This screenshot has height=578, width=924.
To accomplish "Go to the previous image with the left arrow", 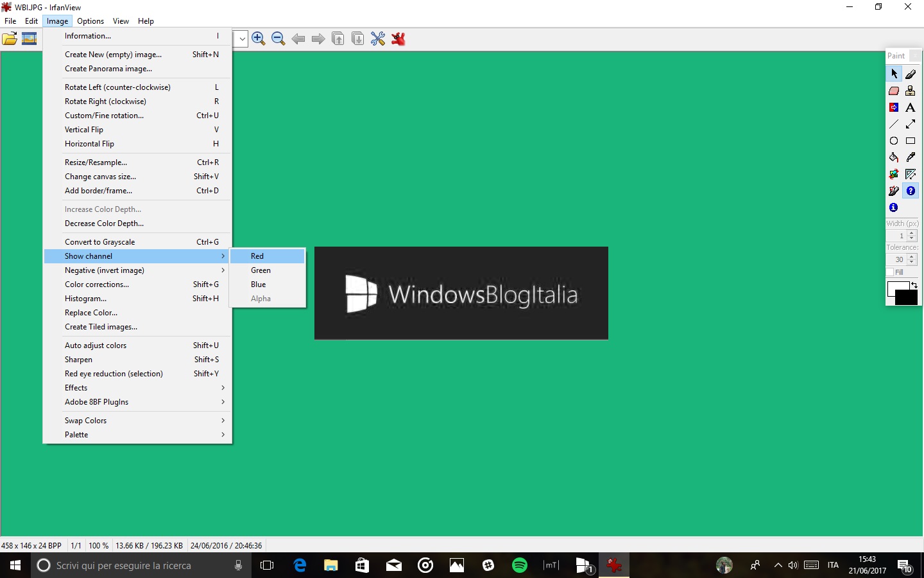I will click(x=298, y=39).
